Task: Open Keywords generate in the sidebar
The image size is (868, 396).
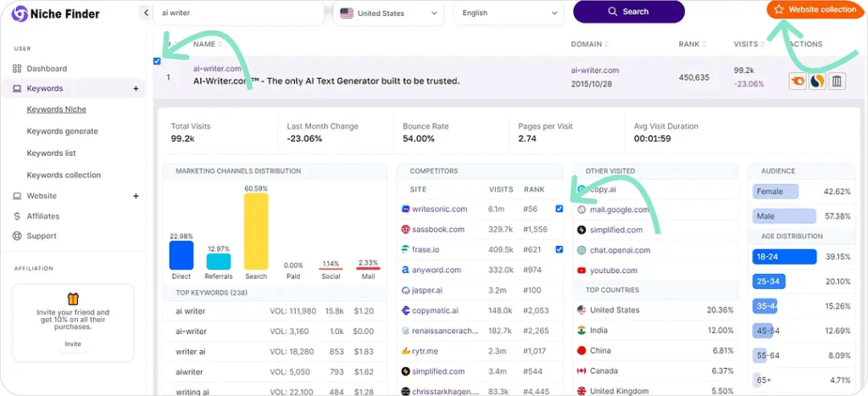Action: click(x=63, y=131)
